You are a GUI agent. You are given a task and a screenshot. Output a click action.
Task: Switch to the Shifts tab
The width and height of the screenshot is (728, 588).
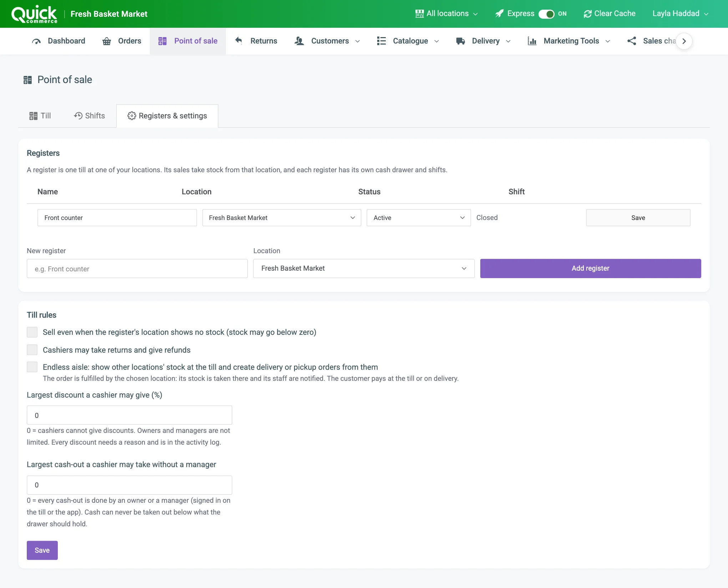pyautogui.click(x=89, y=116)
